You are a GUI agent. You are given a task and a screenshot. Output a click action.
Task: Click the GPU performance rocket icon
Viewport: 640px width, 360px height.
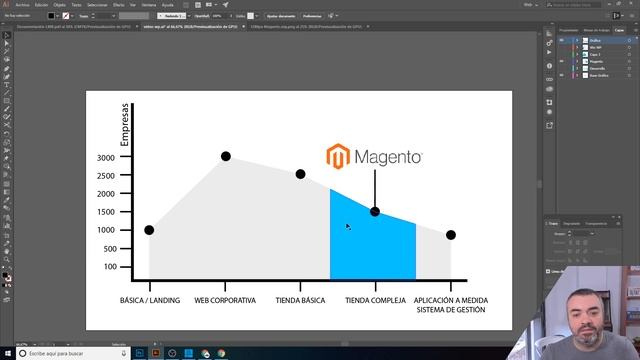pos(225,5)
